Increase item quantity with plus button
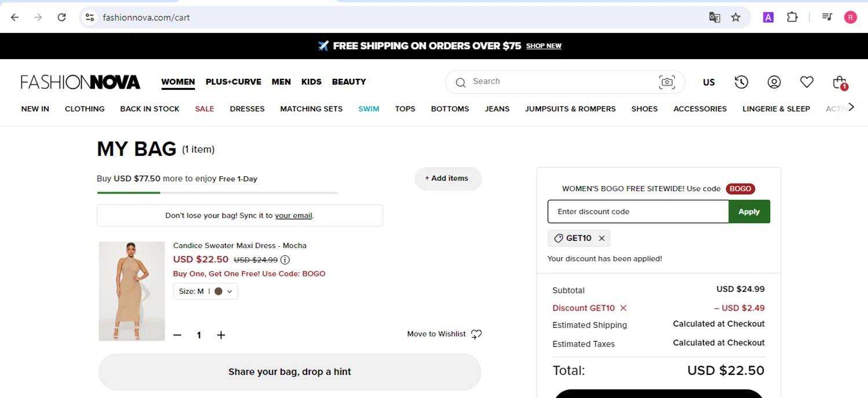 point(221,335)
